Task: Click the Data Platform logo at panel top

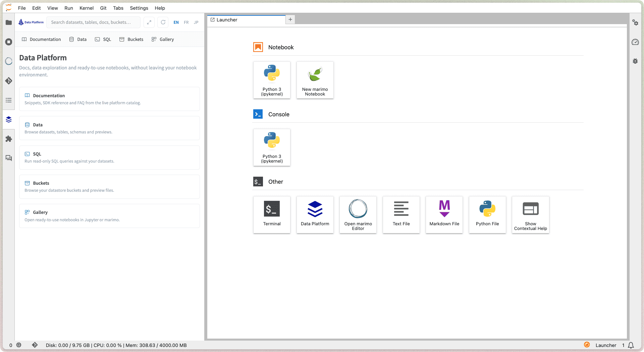Action: (31, 22)
